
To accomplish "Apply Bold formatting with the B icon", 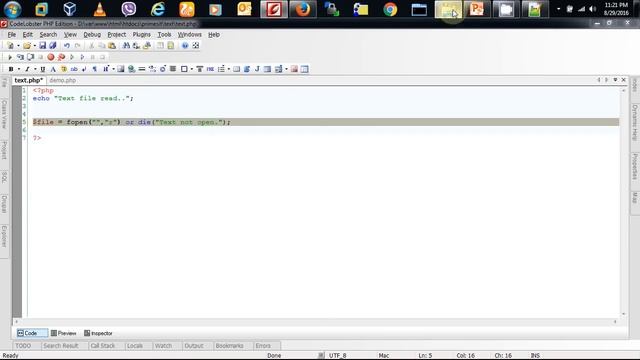I will point(11,69).
